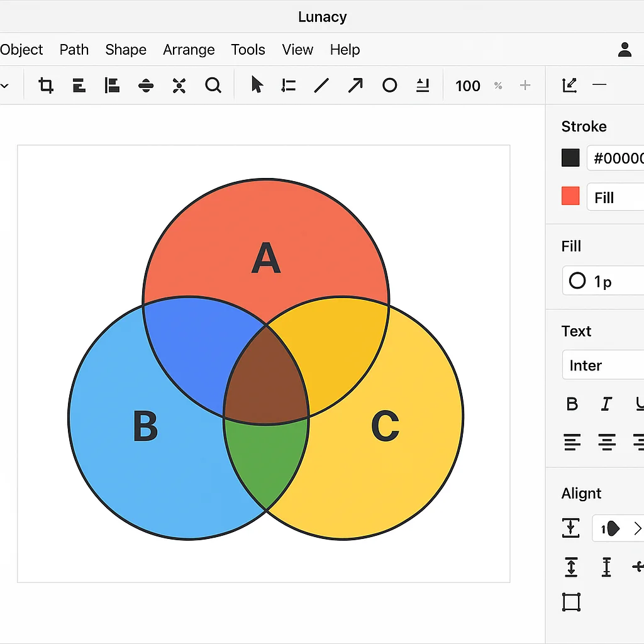Select the Ellipse shape tool
This screenshot has height=644, width=644.
[389, 86]
